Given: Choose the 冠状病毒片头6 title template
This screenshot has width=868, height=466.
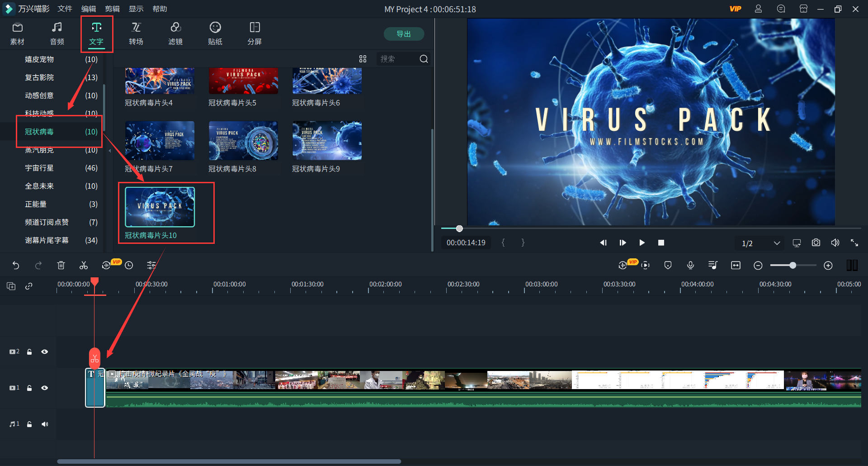Looking at the screenshot, I should [327, 81].
